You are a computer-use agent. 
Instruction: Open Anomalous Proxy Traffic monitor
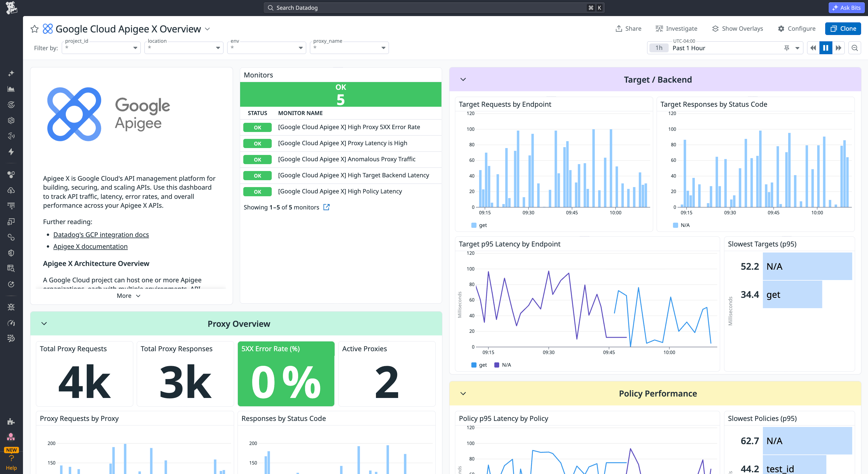347,159
